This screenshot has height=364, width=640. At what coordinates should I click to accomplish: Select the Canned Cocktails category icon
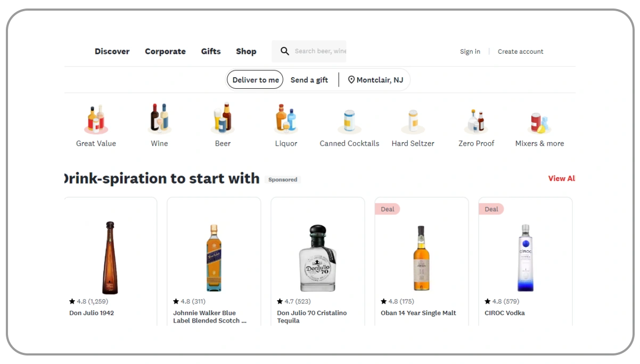tap(349, 121)
